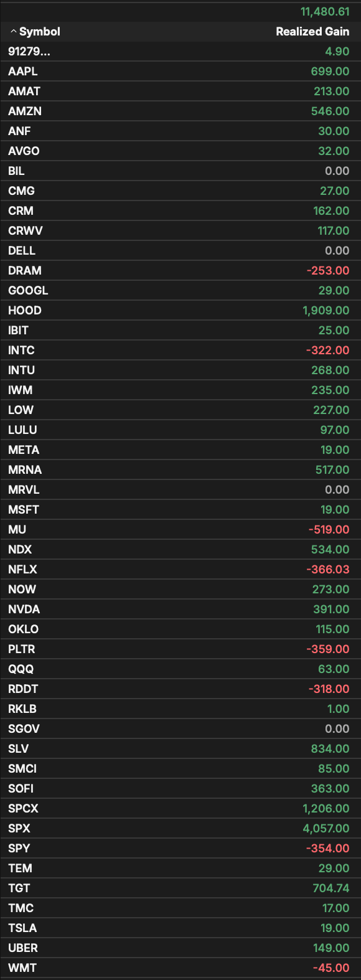Image resolution: width=361 pixels, height=980 pixels.
Task: Select the HOOD symbol row
Action: pos(180,311)
